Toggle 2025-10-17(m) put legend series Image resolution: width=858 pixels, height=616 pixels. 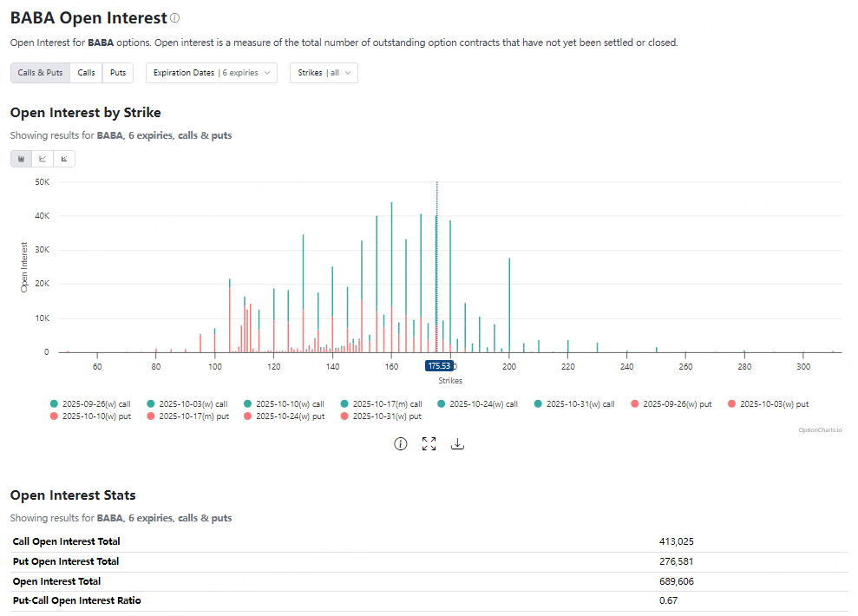(187, 416)
